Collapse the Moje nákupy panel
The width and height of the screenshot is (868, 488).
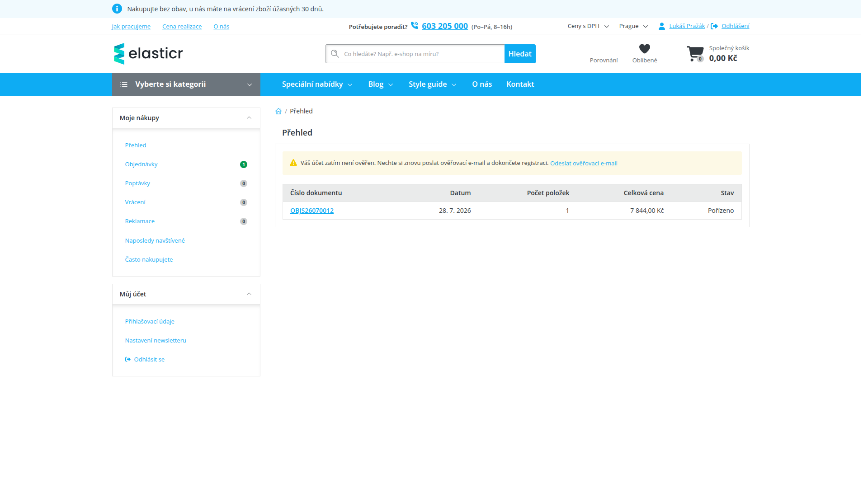pos(249,118)
